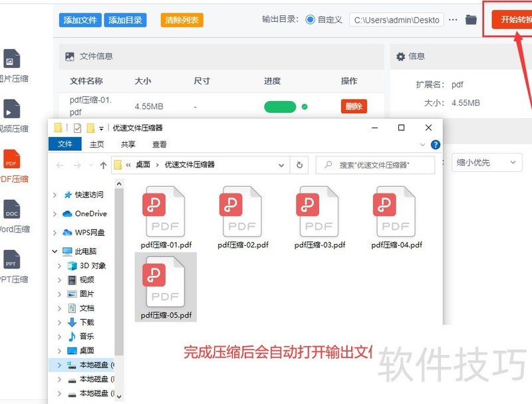Collapse the 此电脑 tree node

pos(55,252)
